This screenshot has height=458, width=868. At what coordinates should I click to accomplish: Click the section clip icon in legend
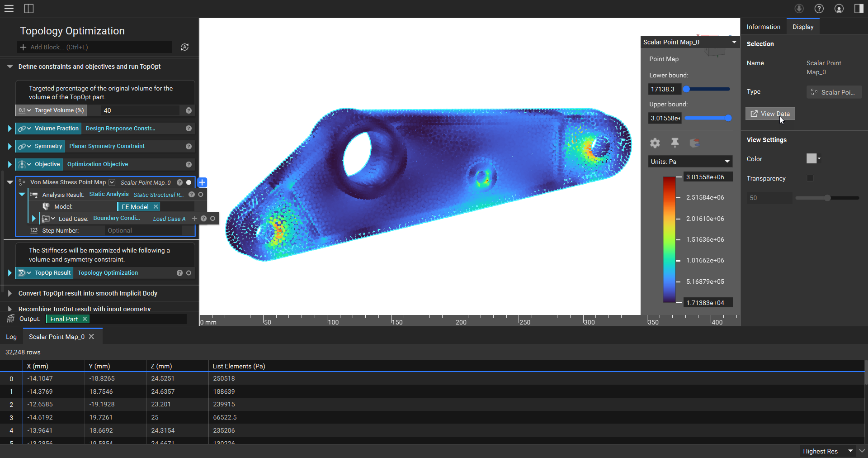point(694,143)
